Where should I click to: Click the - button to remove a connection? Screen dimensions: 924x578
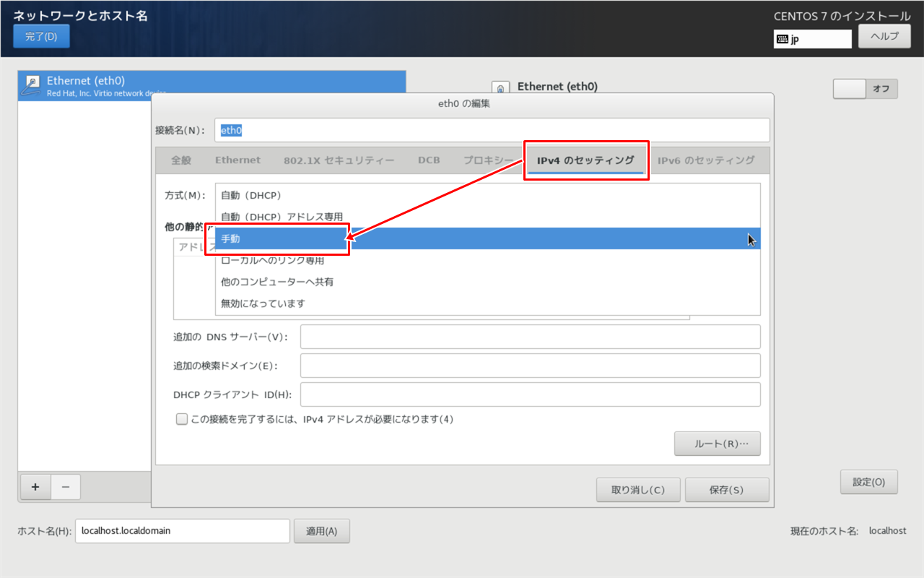point(66,487)
